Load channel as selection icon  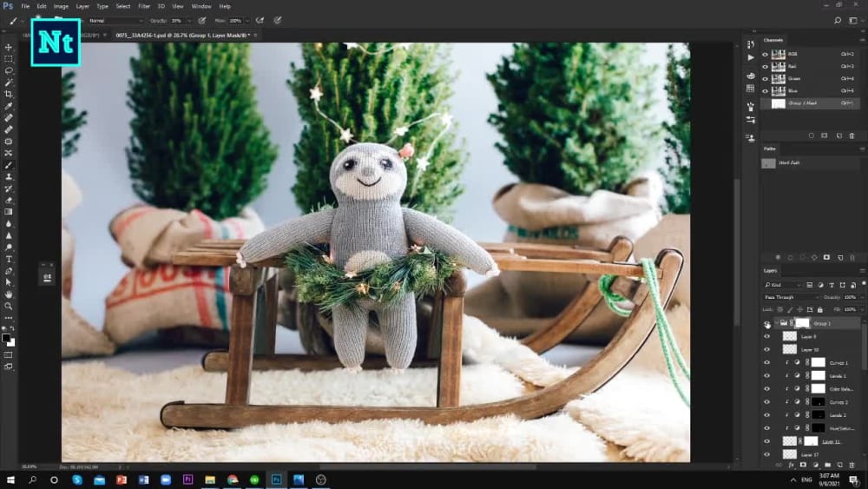pyautogui.click(x=812, y=135)
